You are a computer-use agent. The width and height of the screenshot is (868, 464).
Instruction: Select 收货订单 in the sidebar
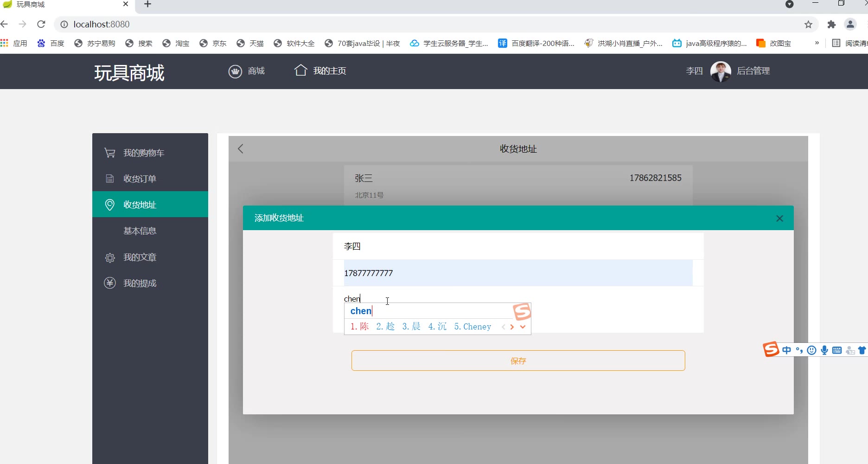tap(140, 179)
